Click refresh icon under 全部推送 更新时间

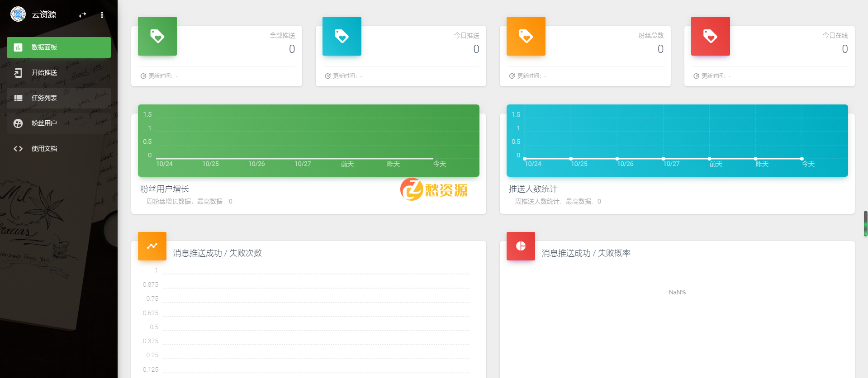(x=143, y=76)
